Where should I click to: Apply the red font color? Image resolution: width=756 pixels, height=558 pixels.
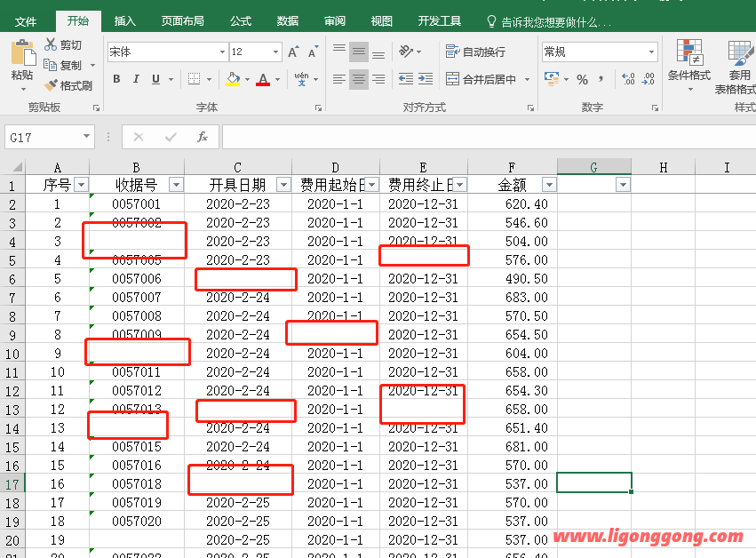[x=263, y=79]
